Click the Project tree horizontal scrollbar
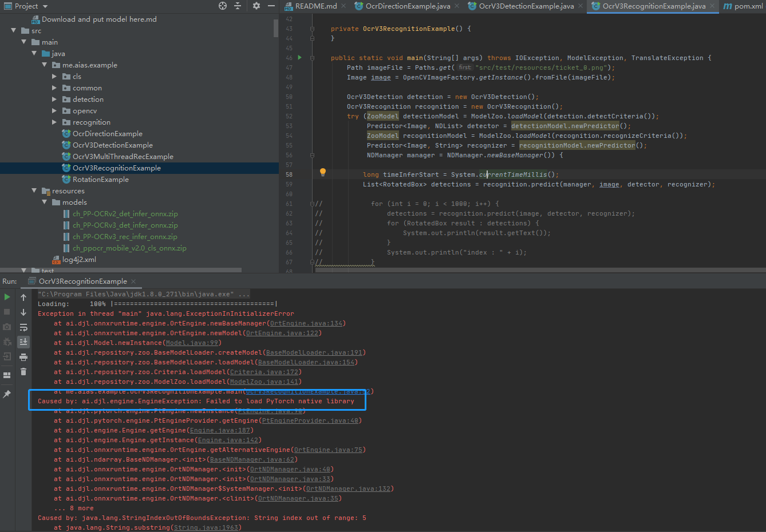Screen dimensions: 766x532 tap(121, 270)
